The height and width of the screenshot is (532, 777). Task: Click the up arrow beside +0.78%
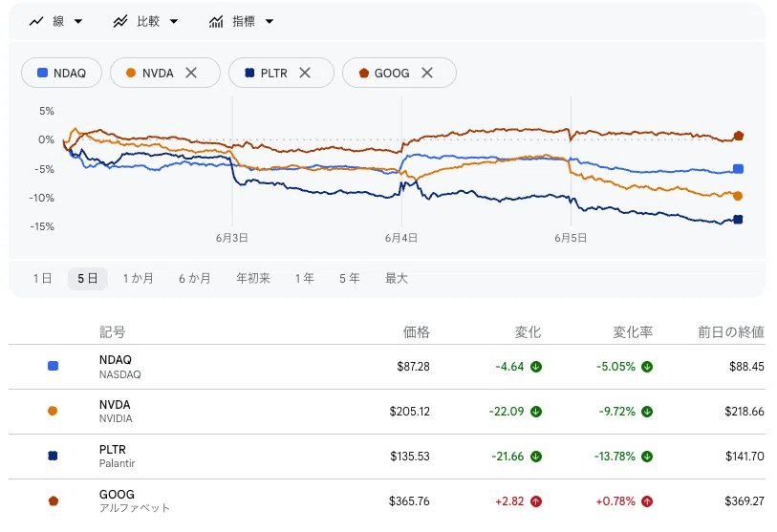[647, 501]
